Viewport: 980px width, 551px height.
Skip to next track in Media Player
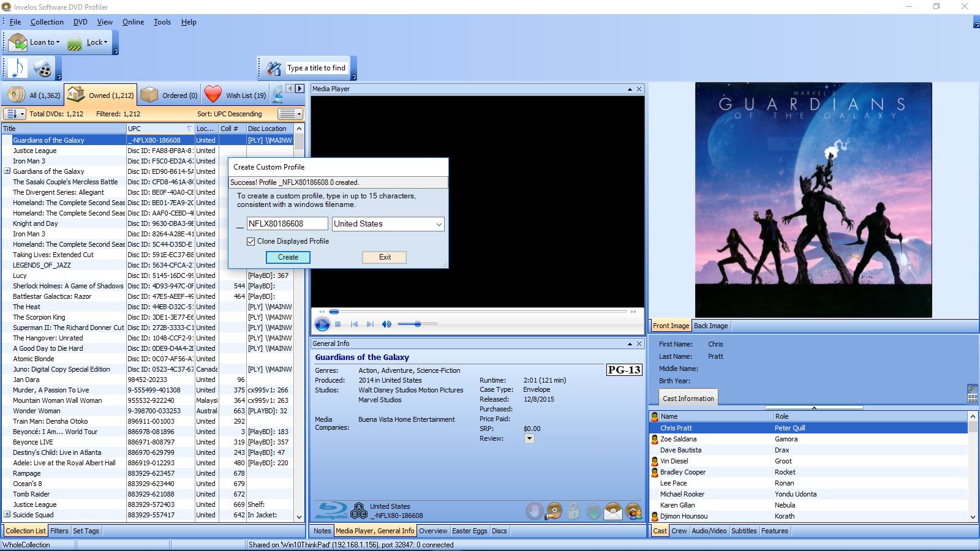(370, 324)
